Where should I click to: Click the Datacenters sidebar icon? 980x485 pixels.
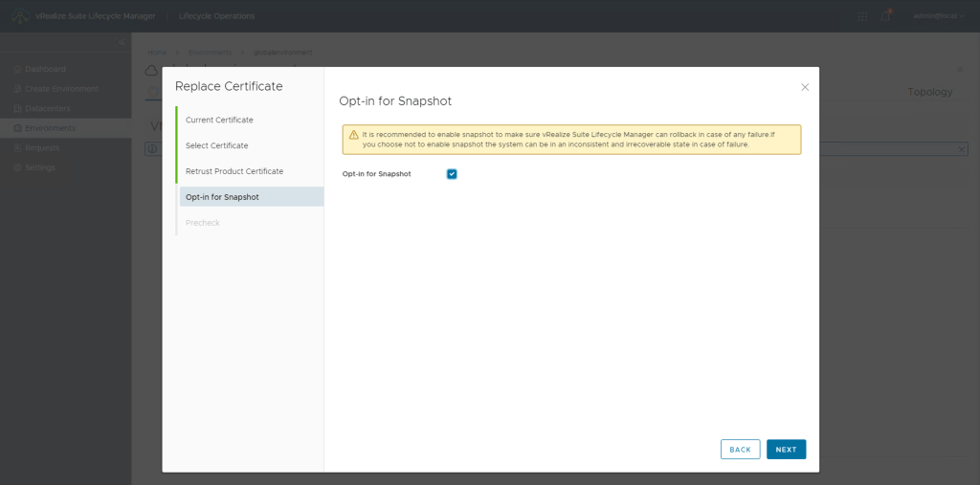[x=16, y=109]
